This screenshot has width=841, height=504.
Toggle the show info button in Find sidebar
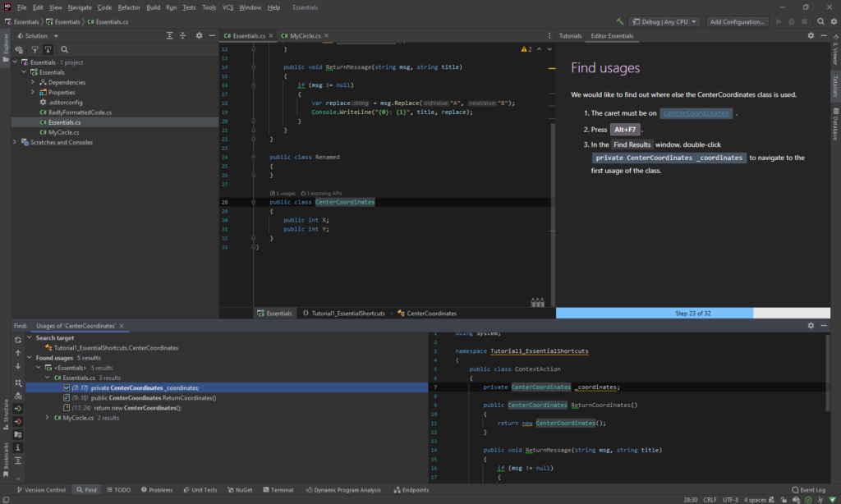coord(18,447)
